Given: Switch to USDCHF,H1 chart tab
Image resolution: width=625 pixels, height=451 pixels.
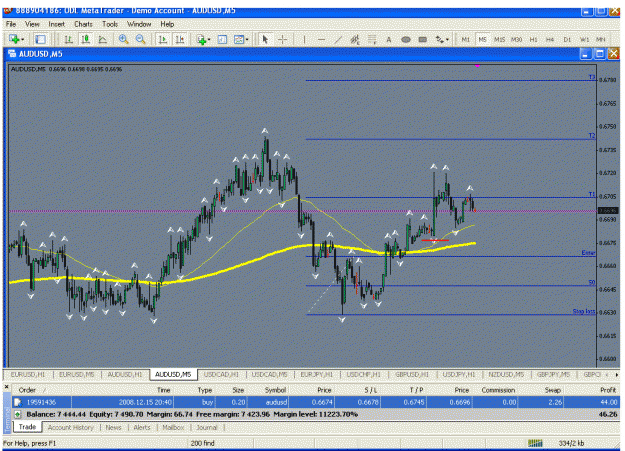Looking at the screenshot, I should point(364,374).
